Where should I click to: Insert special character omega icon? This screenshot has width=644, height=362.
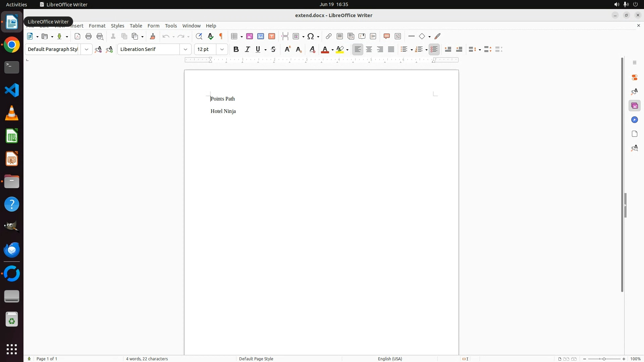pyautogui.click(x=311, y=36)
